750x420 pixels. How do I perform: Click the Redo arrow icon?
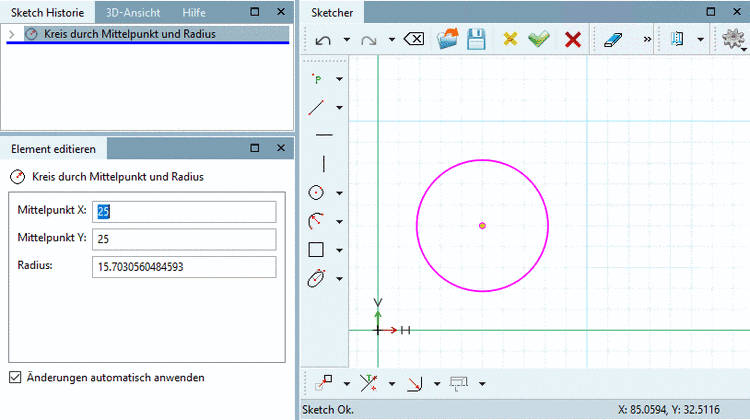click(x=369, y=40)
